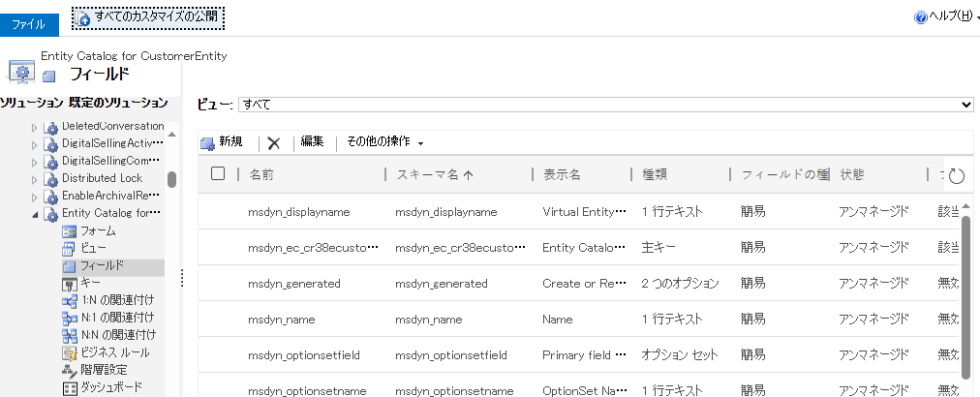Open N:N の関連付け tree item
The width and height of the screenshot is (980, 397).
[117, 335]
